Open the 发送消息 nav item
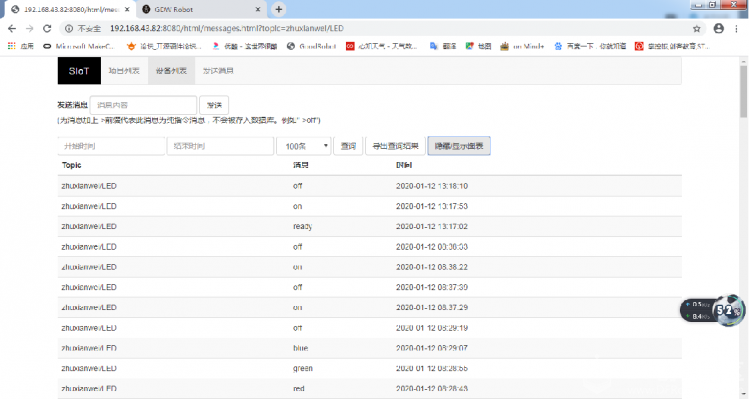This screenshot has height=399, width=749. coord(218,71)
